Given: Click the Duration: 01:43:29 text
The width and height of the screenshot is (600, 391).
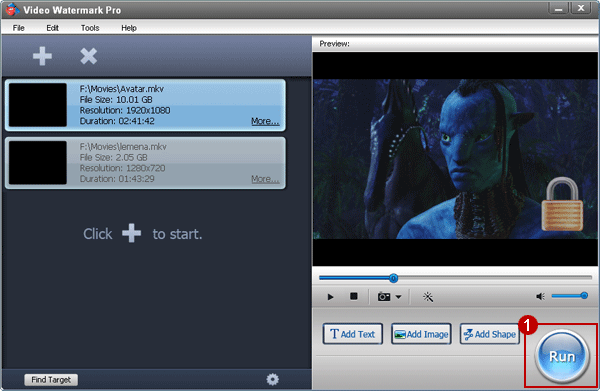Looking at the screenshot, I should point(117,179).
